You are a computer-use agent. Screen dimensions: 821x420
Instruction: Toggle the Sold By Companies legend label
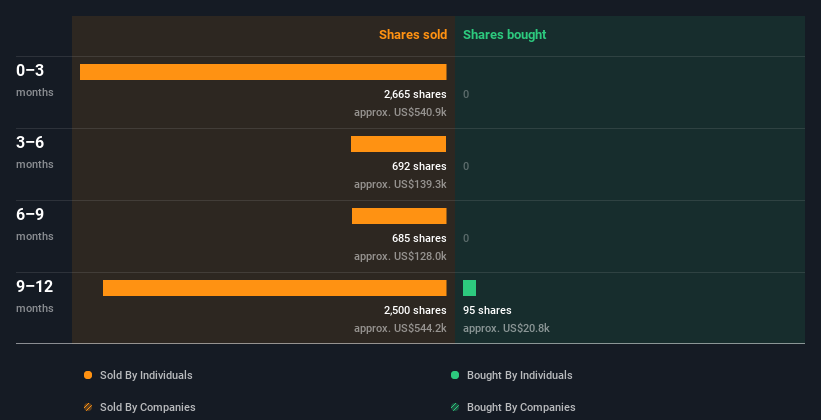[x=148, y=407]
